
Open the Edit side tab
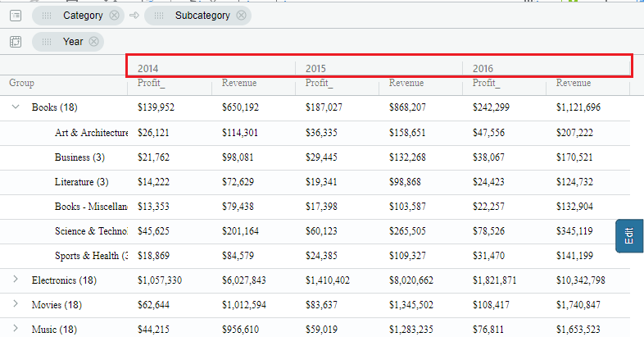pos(629,236)
